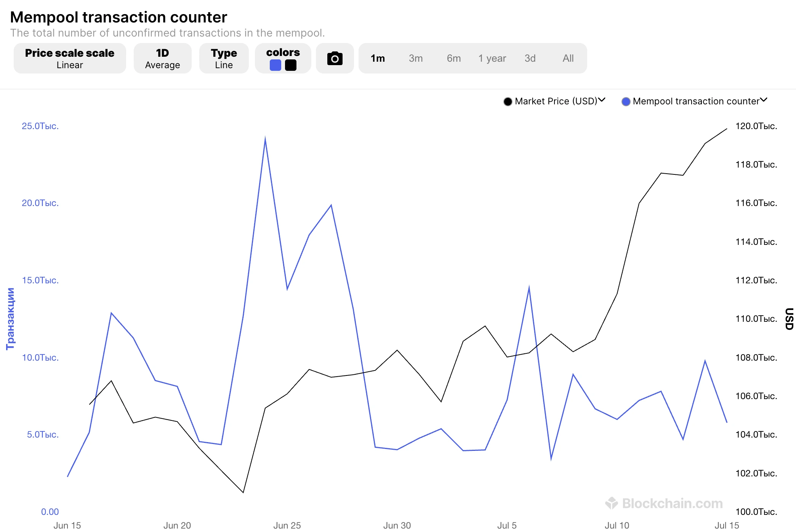Click the blue Mempool legend dot

click(x=626, y=102)
